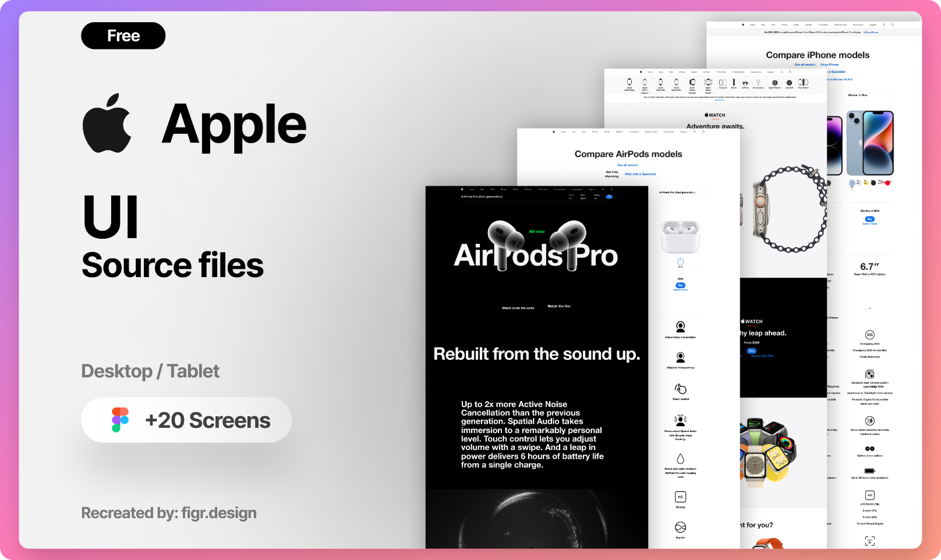Click search icon on Compare iPhone page
The width and height of the screenshot is (941, 560).
883,25
